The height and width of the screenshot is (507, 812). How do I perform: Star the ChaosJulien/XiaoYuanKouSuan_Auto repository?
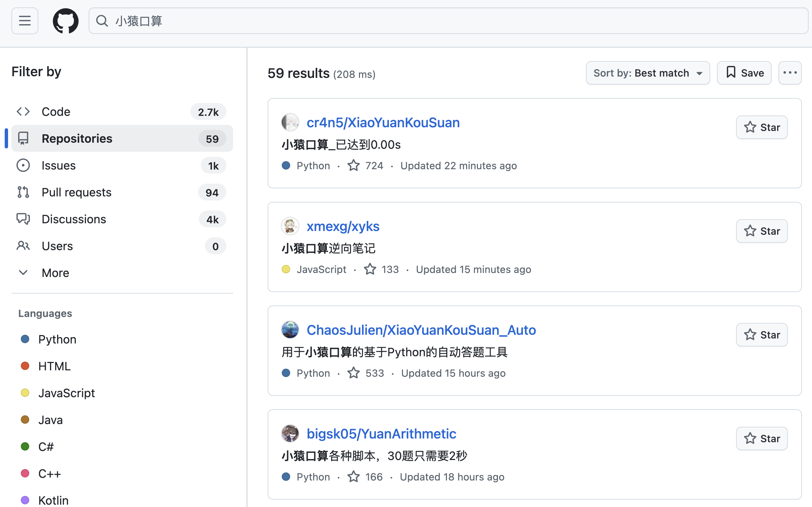pos(762,335)
